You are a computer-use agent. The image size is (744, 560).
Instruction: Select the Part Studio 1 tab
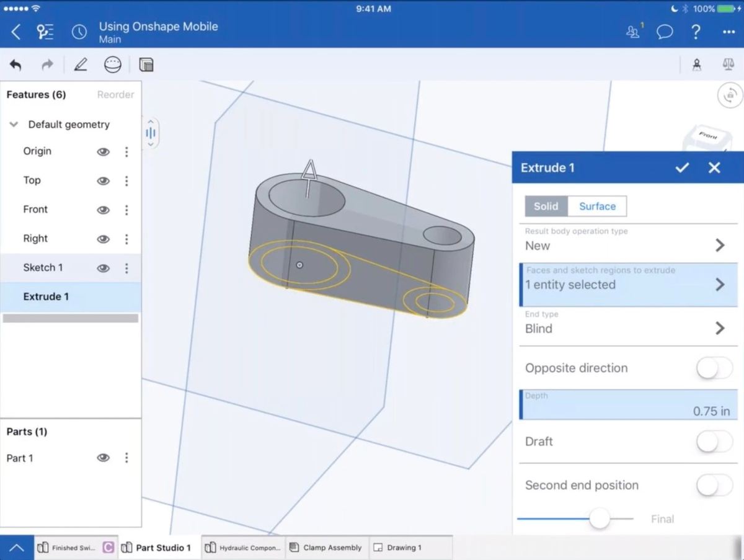(159, 548)
